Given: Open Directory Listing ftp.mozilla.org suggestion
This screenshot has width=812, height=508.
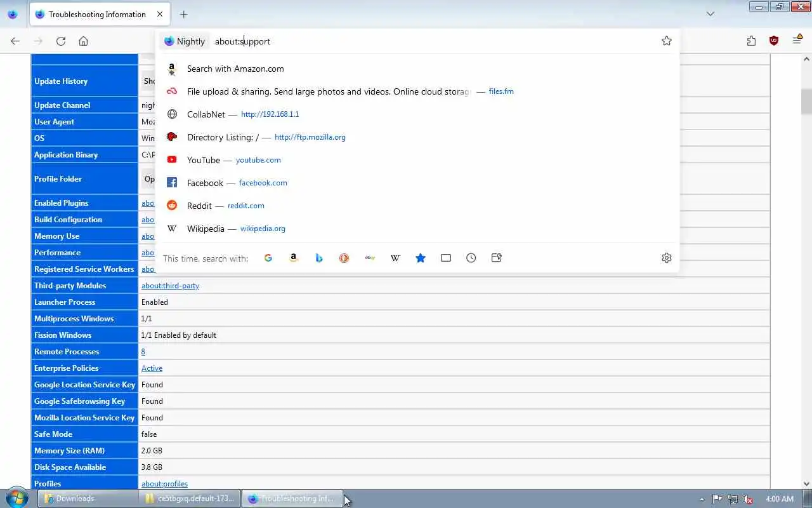Looking at the screenshot, I should coord(417,137).
